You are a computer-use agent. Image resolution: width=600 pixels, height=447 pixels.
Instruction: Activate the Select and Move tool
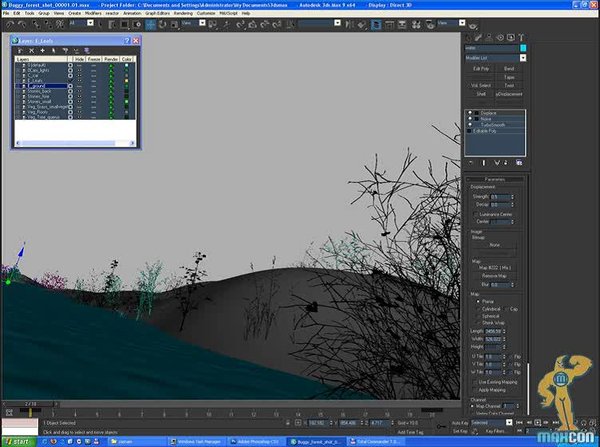point(150,25)
